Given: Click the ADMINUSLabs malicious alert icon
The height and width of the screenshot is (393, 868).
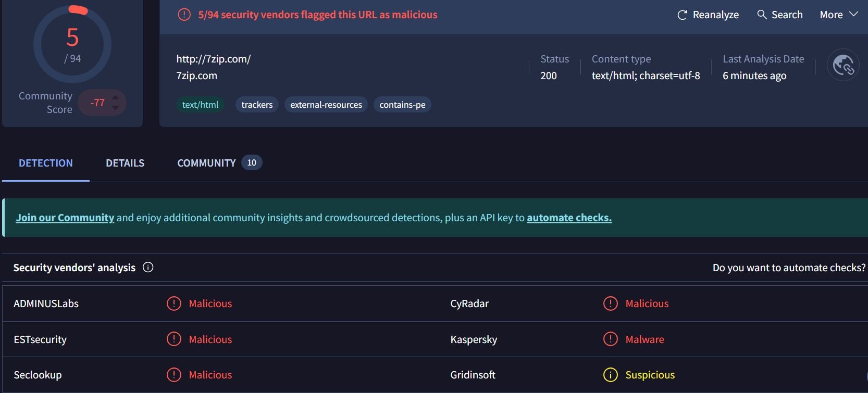Looking at the screenshot, I should 174,303.
